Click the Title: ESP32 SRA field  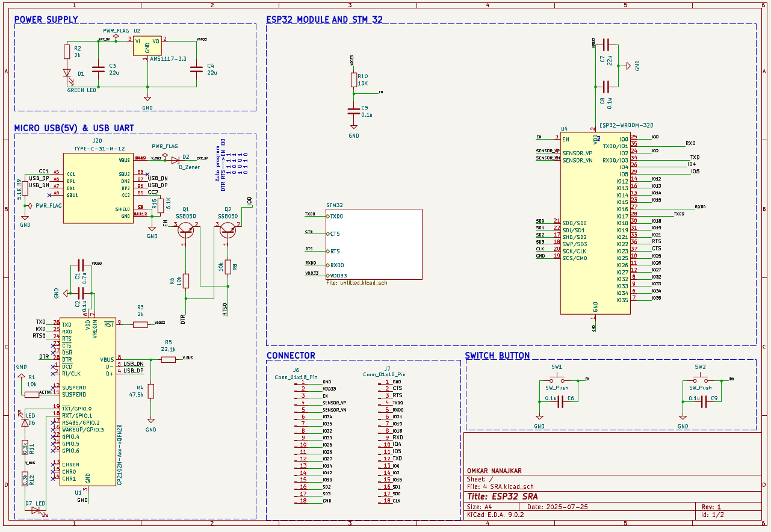[x=503, y=496]
